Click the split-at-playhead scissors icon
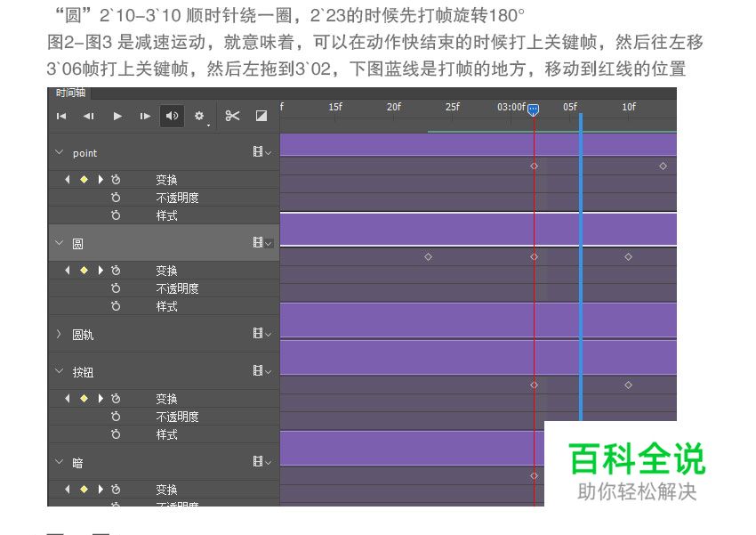Viewport: 756px width, 535px height. 232,116
